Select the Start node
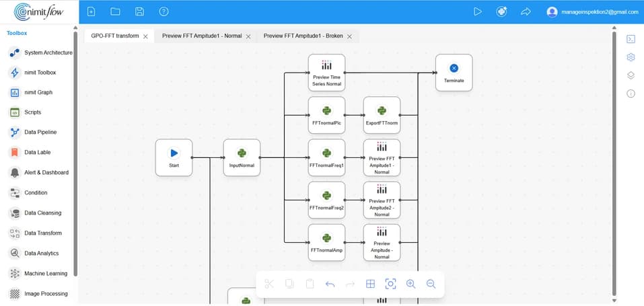Screen dimensions: 644x306 point(174,158)
